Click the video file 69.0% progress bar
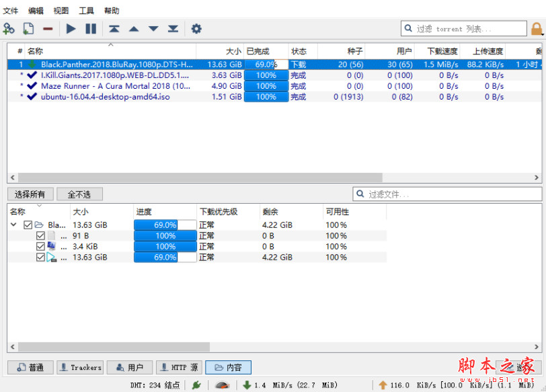546x392 pixels. coord(165,258)
